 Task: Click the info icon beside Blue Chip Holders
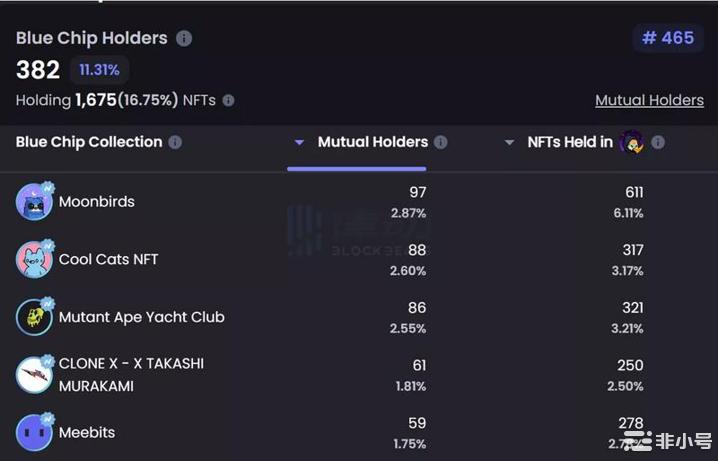tap(184, 38)
